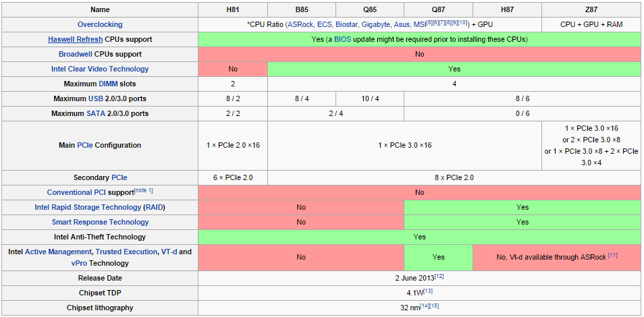Image resolution: width=644 pixels, height=317 pixels.
Task: Click the Name header cell
Action: pyautogui.click(x=100, y=9)
